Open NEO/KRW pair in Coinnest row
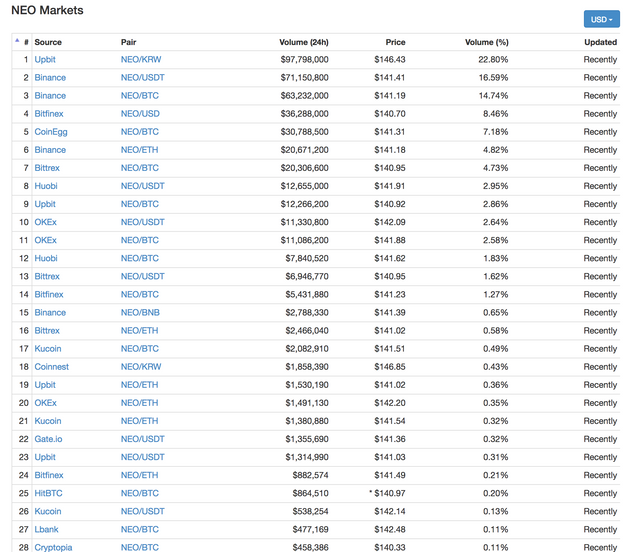This screenshot has width=640, height=552. [141, 367]
